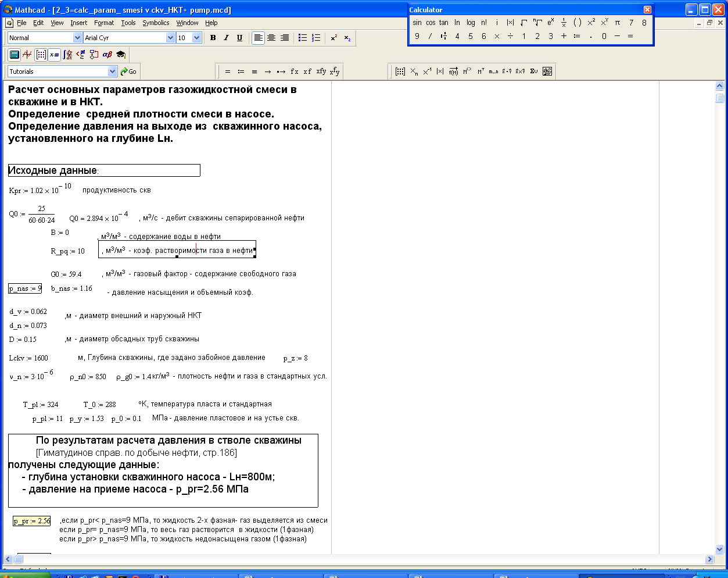
Task: Click sin in the Calculator palette
Action: (417, 23)
